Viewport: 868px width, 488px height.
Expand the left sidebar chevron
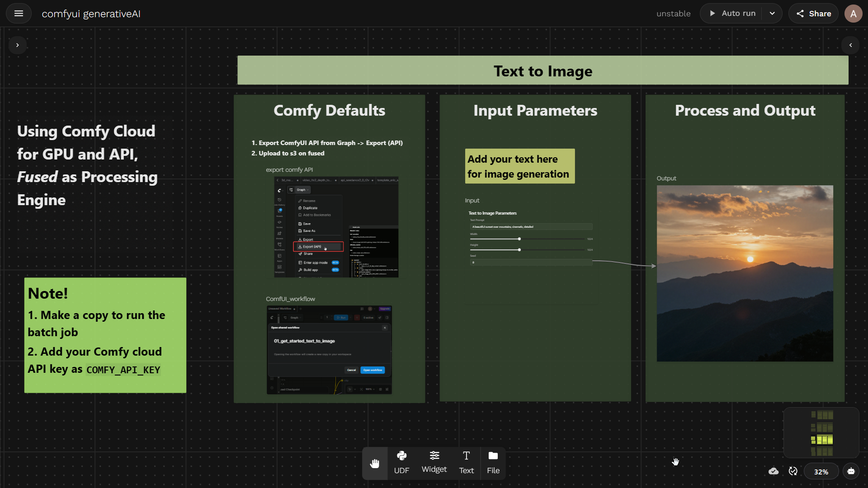[18, 45]
